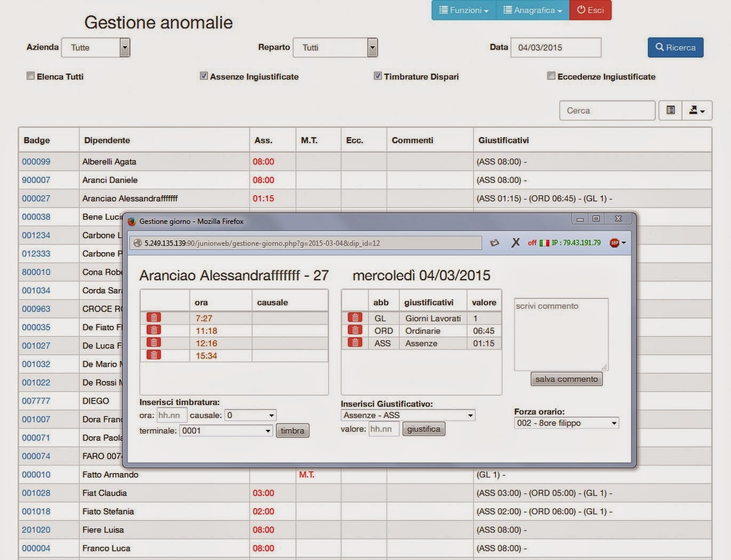The height and width of the screenshot is (560, 731).
Task: Click the popup window address bar
Action: (306, 243)
